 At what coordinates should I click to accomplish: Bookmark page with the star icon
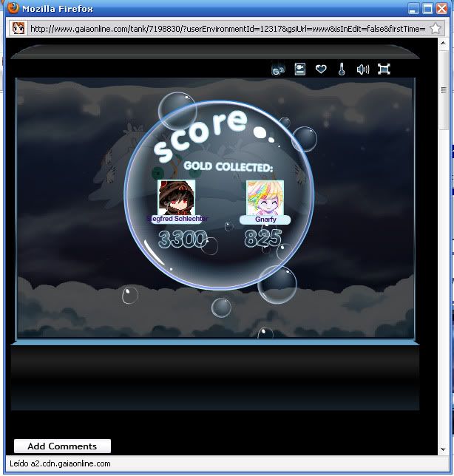(436, 29)
